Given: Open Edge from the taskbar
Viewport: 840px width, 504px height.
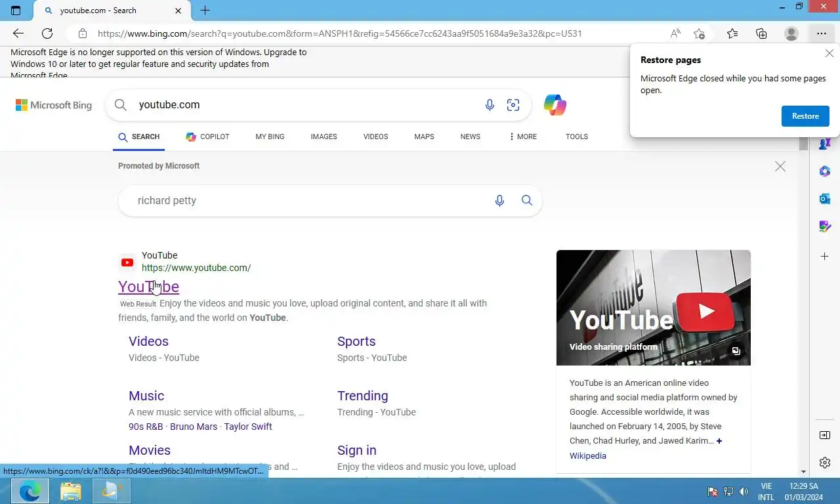Looking at the screenshot, I should click(x=30, y=491).
